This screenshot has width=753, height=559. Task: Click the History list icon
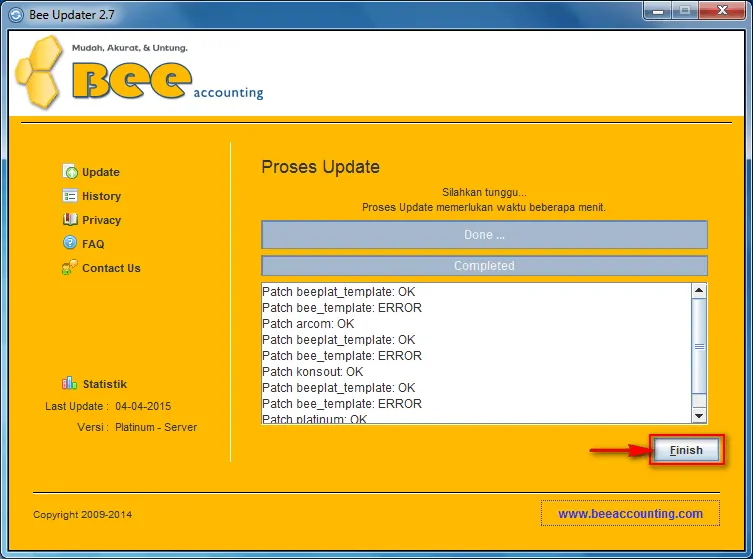[70, 195]
